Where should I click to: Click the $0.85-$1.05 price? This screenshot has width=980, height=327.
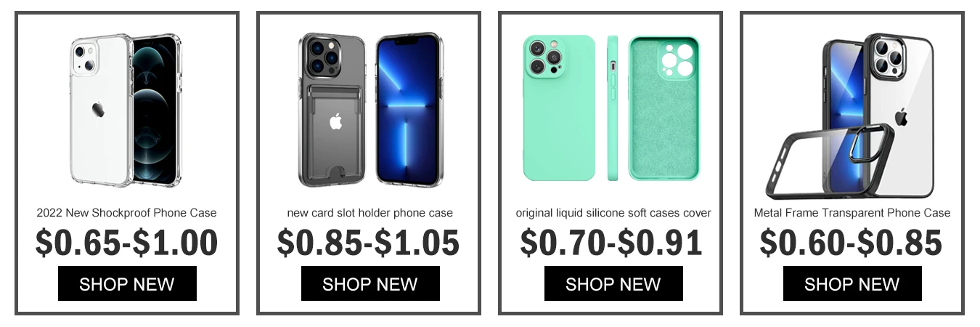tap(369, 243)
